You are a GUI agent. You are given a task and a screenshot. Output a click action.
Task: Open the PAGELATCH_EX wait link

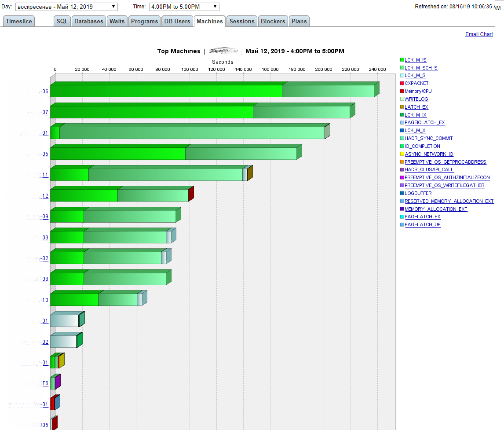[x=423, y=217]
